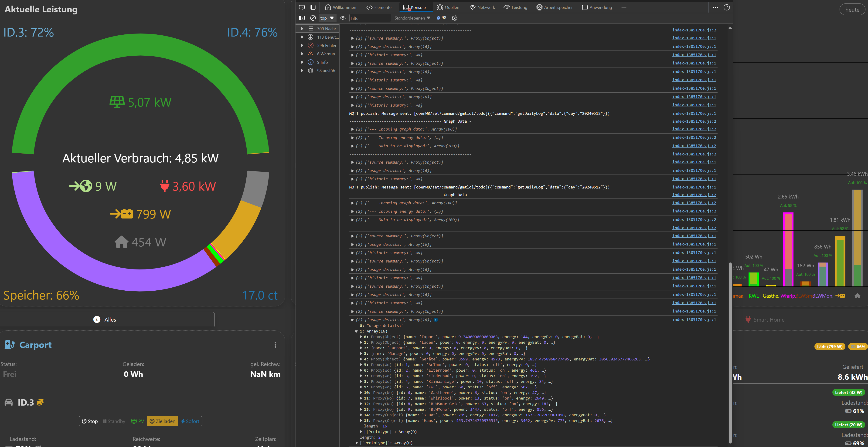Switch ID.3 charging to PV mode

pos(137,421)
